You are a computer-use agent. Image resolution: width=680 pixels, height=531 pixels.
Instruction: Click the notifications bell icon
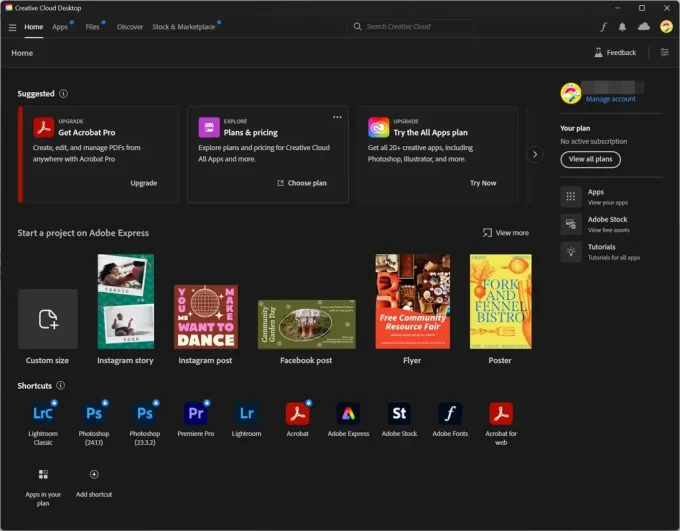click(x=623, y=27)
